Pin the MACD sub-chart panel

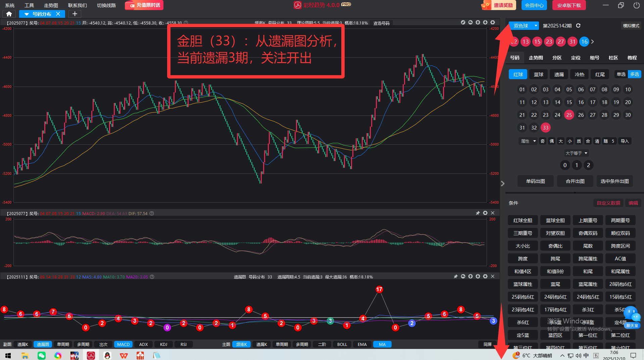tap(478, 213)
